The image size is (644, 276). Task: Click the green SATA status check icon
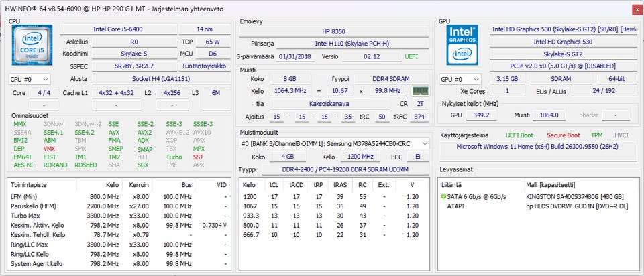click(x=443, y=196)
